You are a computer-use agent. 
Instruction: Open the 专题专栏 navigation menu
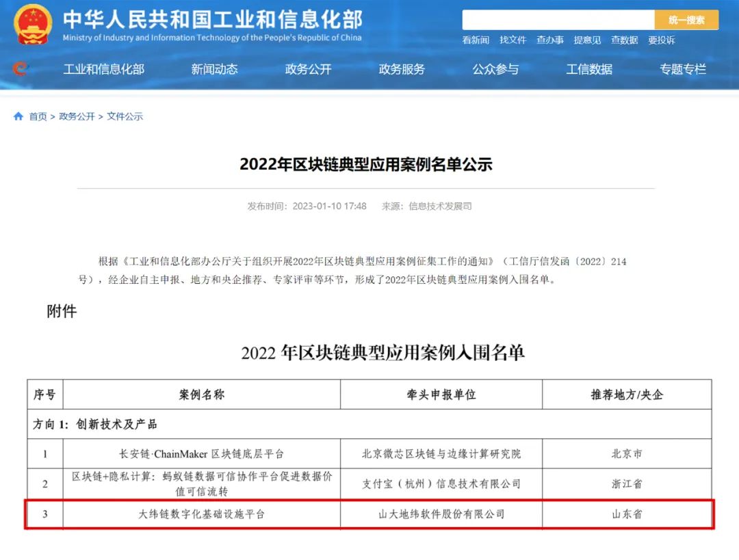683,69
